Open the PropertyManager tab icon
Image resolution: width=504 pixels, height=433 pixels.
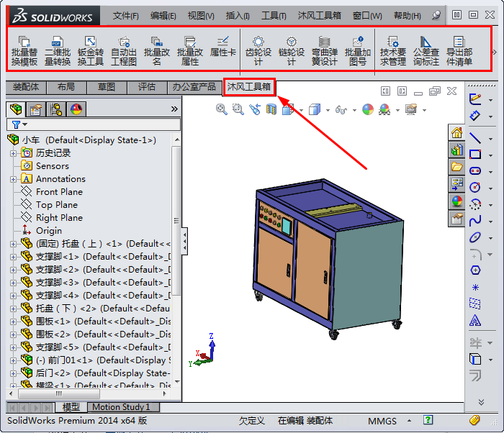click(35, 109)
